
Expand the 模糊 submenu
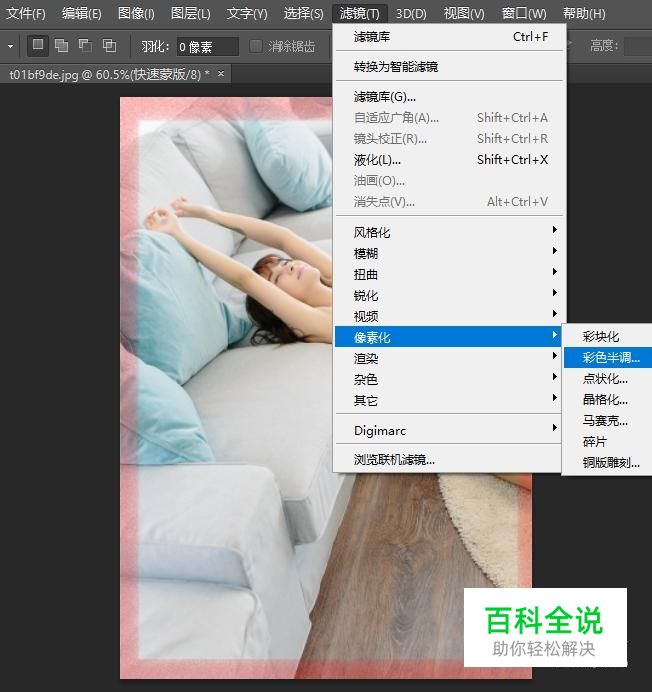pyautogui.click(x=449, y=253)
